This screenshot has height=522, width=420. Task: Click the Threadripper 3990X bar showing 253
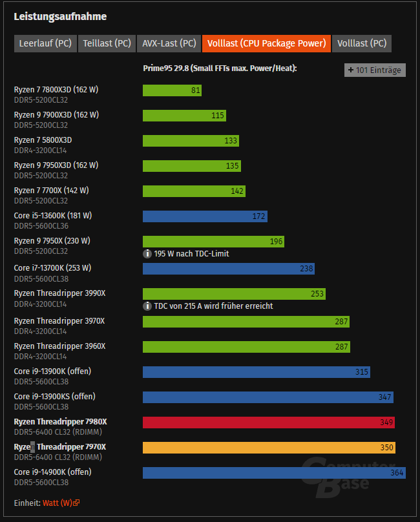(234, 294)
